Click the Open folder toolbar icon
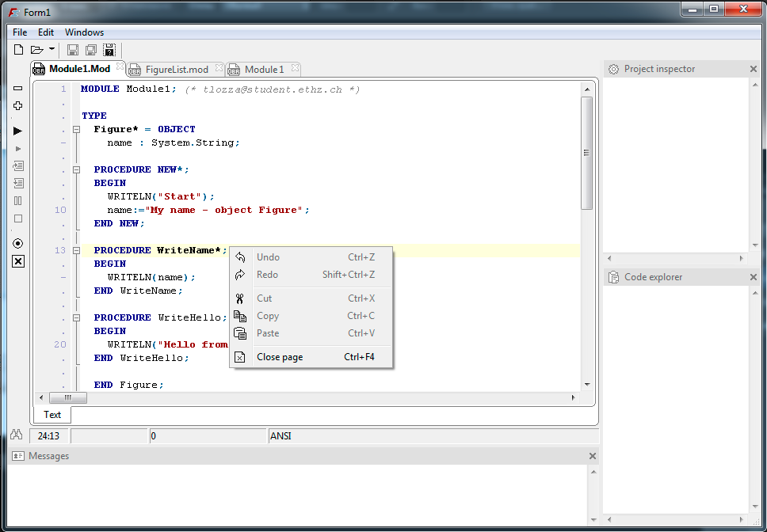767x532 pixels. point(36,50)
